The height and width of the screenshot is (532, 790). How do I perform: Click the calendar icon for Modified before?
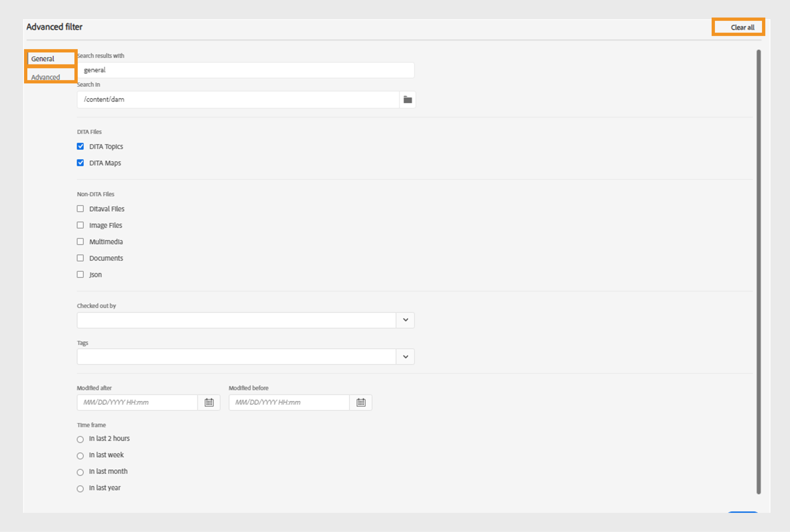[x=362, y=402]
